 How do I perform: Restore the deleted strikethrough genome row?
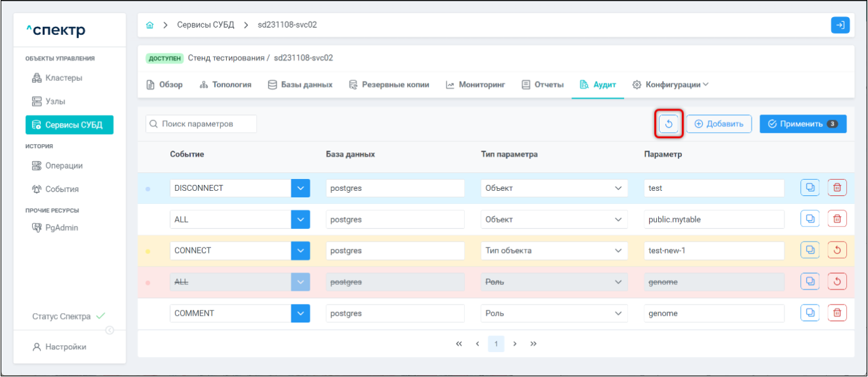tap(837, 282)
